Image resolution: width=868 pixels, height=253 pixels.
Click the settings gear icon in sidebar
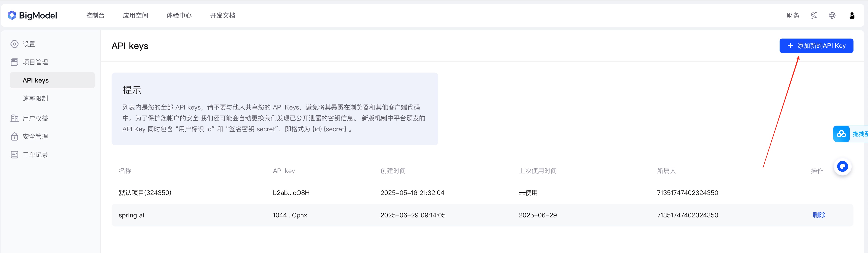pyautogui.click(x=15, y=44)
